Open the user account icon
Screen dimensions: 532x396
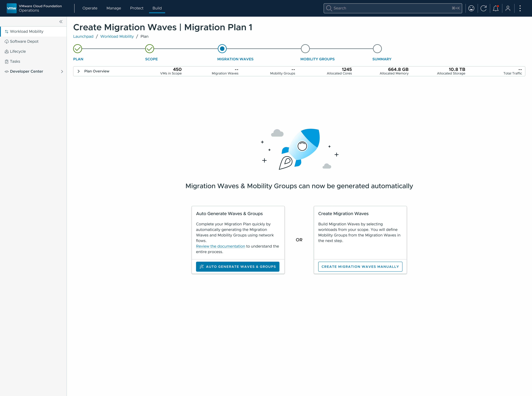[x=508, y=8]
